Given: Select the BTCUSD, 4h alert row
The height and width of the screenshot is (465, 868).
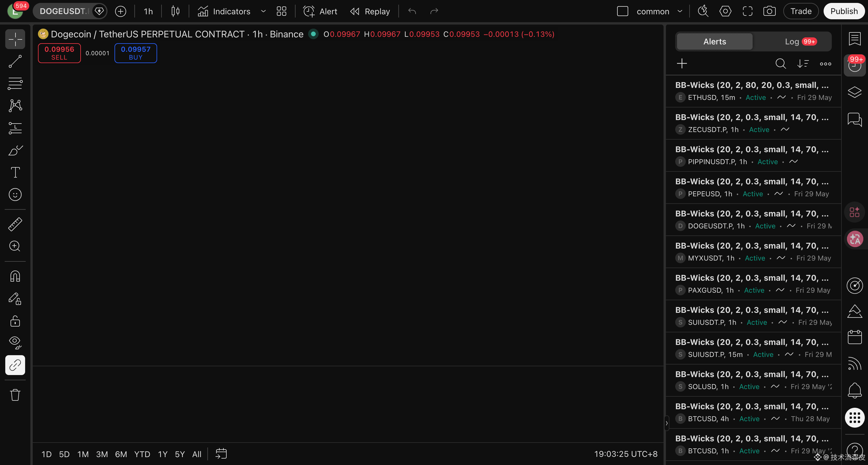Looking at the screenshot, I should [754, 412].
